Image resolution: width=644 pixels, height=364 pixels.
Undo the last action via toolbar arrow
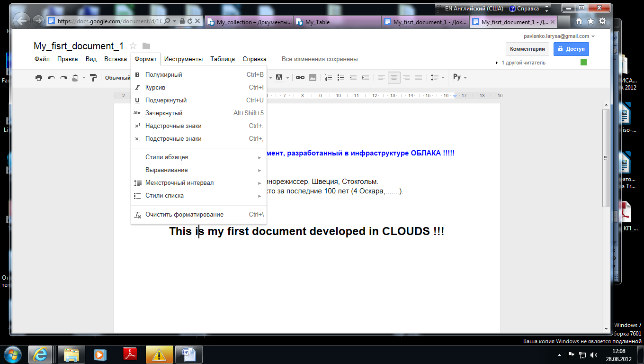(x=51, y=78)
